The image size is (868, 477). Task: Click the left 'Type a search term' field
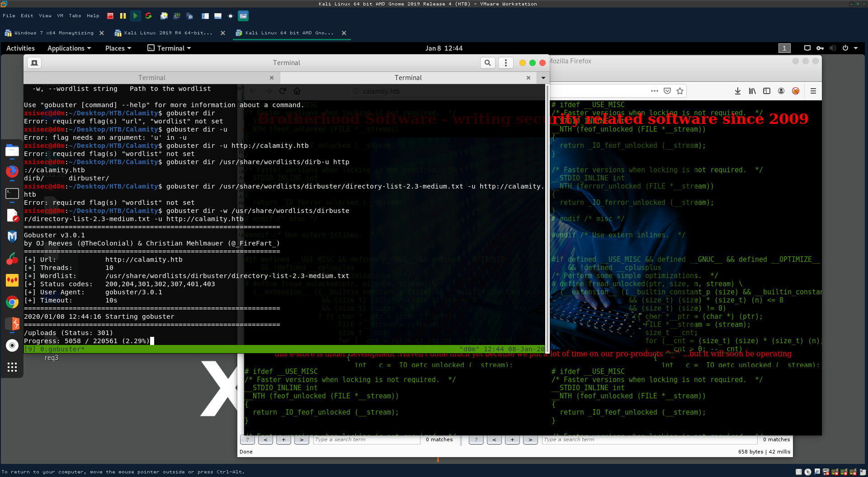click(x=367, y=439)
